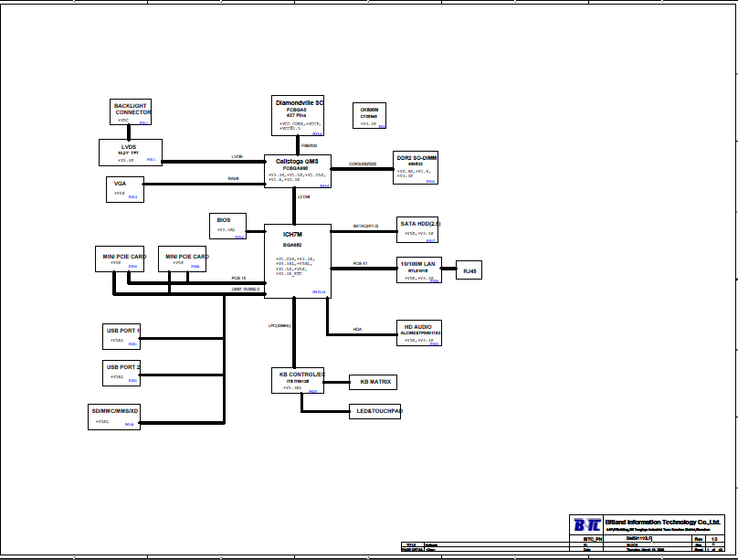The height and width of the screenshot is (560, 738).
Task: Click the HDA bus label
Action: (357, 330)
